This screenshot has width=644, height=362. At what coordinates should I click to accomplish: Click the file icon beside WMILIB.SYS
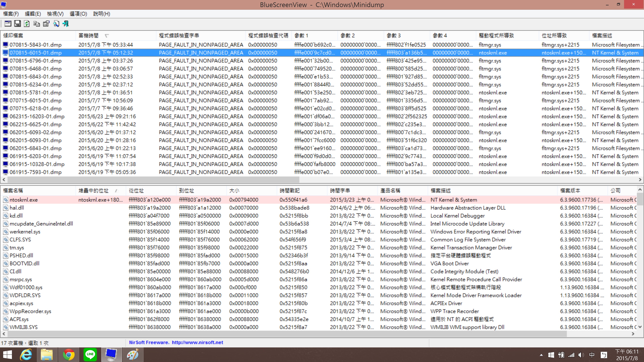click(x=6, y=327)
